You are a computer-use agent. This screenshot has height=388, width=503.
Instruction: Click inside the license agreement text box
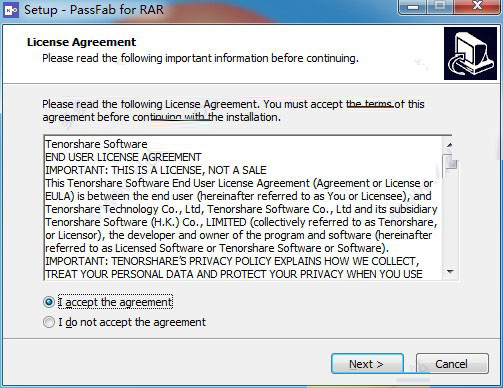[x=244, y=209]
